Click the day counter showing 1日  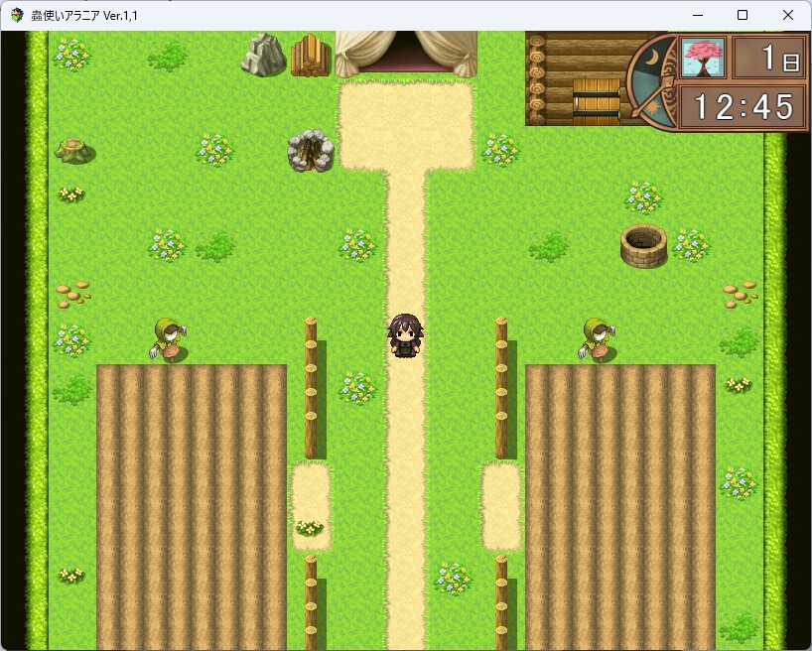coord(769,58)
